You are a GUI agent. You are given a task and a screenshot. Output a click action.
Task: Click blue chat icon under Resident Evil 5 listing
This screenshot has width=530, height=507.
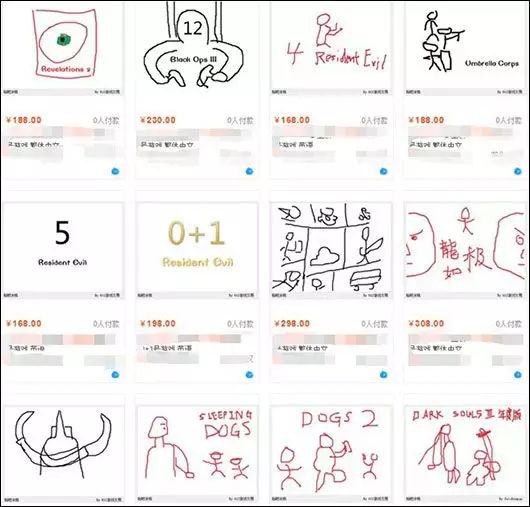tap(115, 375)
